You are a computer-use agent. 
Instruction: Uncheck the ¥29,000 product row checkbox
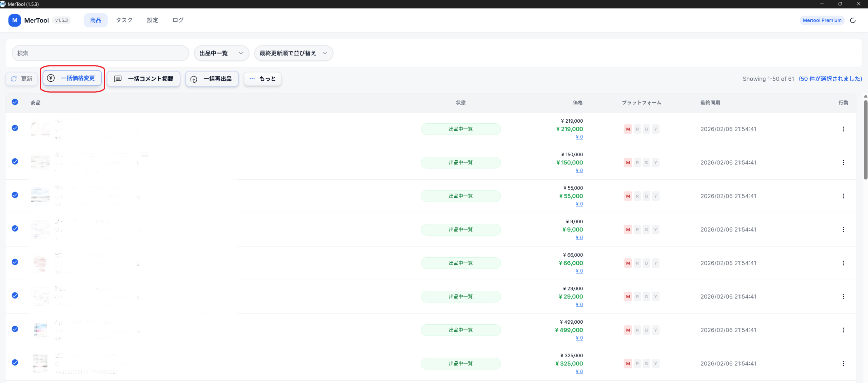coord(15,296)
